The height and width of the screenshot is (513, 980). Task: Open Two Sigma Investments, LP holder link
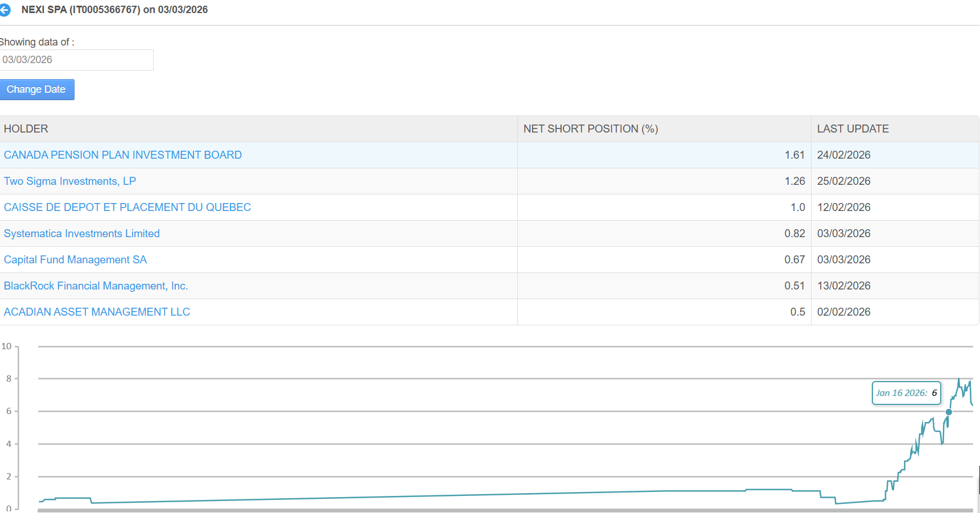tap(69, 181)
